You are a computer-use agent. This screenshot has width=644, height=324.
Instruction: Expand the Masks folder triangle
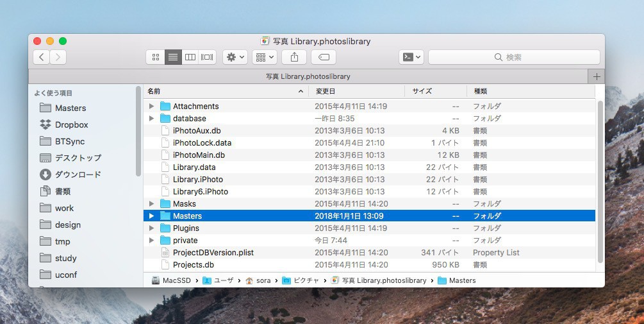point(152,203)
